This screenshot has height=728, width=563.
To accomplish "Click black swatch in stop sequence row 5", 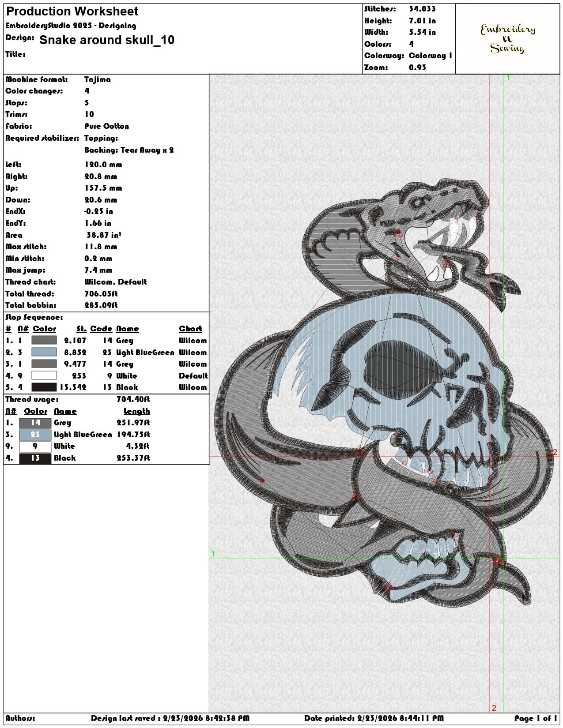I will tap(44, 387).
